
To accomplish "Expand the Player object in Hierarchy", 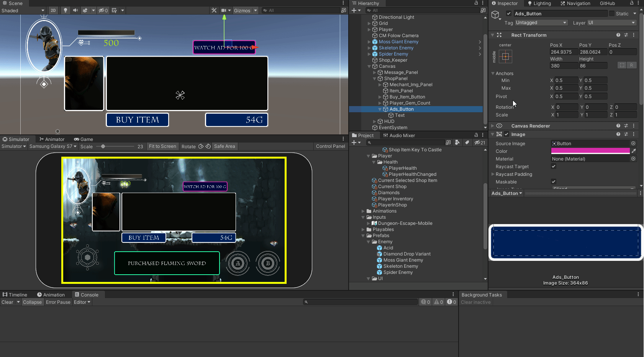I will coord(369,29).
